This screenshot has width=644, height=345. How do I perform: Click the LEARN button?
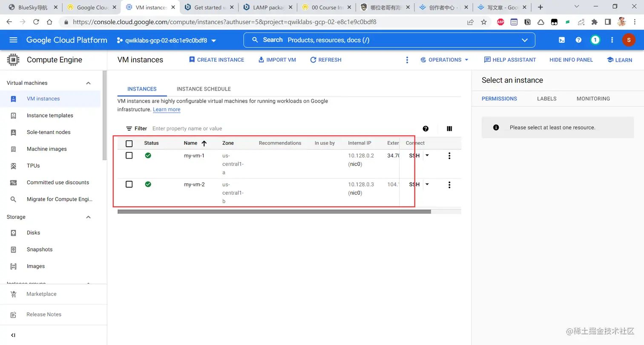[x=619, y=60]
